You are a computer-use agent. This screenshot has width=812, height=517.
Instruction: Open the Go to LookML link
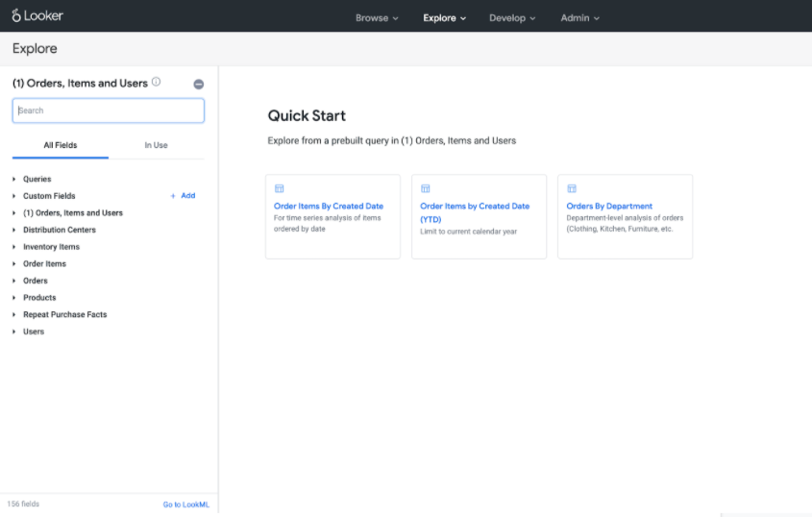pyautogui.click(x=185, y=505)
